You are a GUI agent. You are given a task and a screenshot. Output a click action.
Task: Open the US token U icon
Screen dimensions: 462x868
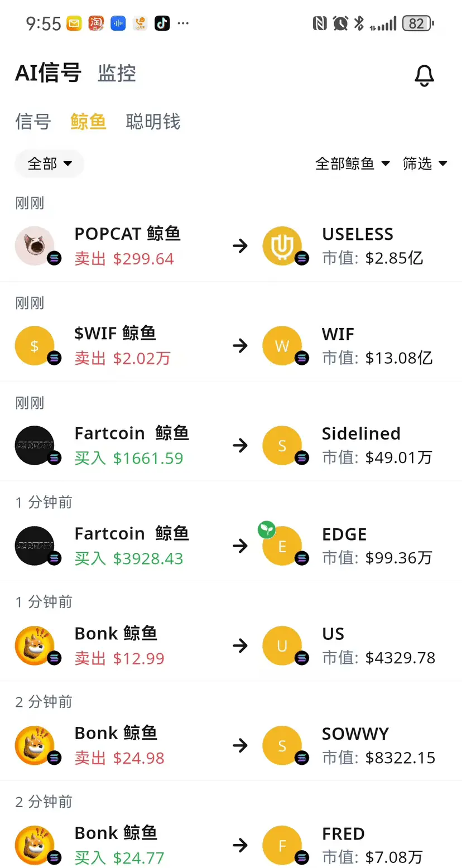282,645
